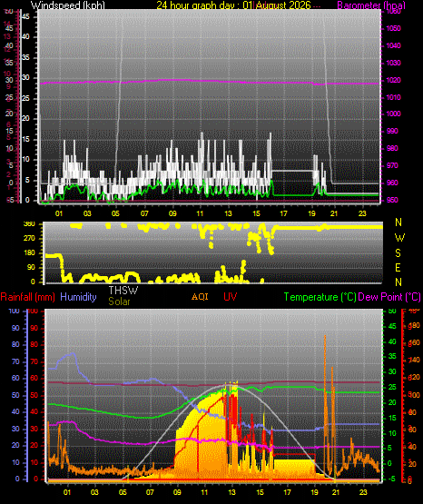423x504 pixels.
Task: Select the orange 'AQI' legend label
Action: (200, 297)
